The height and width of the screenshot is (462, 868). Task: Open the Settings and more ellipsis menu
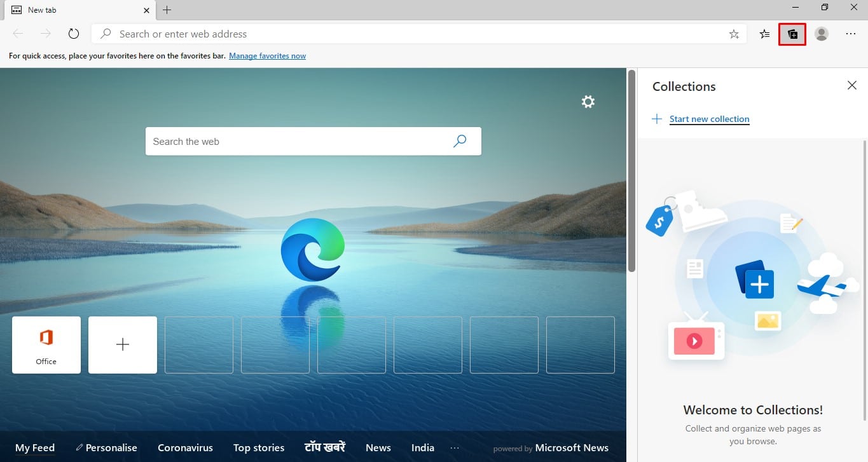851,34
